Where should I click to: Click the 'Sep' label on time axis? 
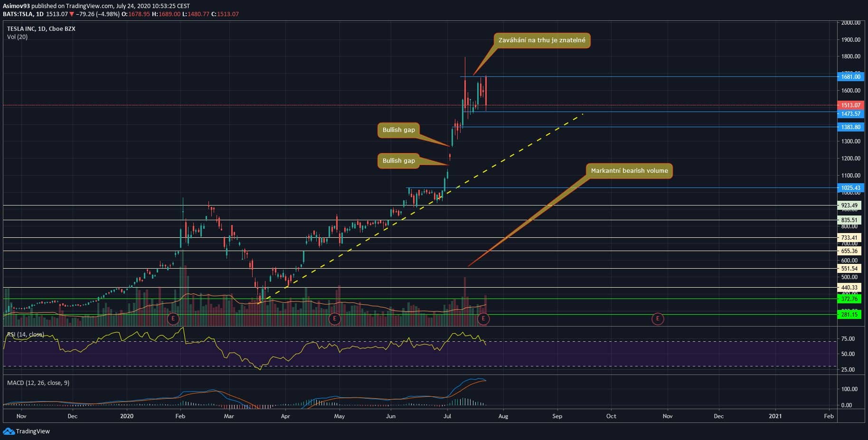[557, 416]
